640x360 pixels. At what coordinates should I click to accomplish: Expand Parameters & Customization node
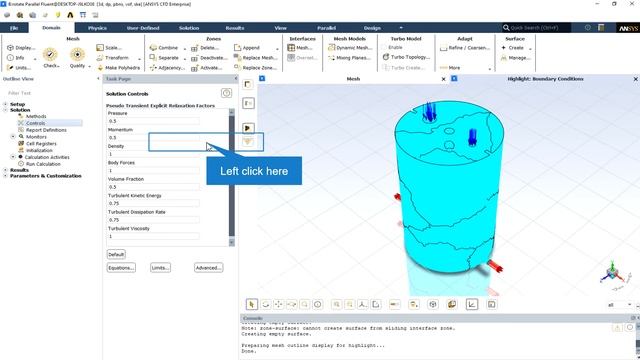click(5, 176)
